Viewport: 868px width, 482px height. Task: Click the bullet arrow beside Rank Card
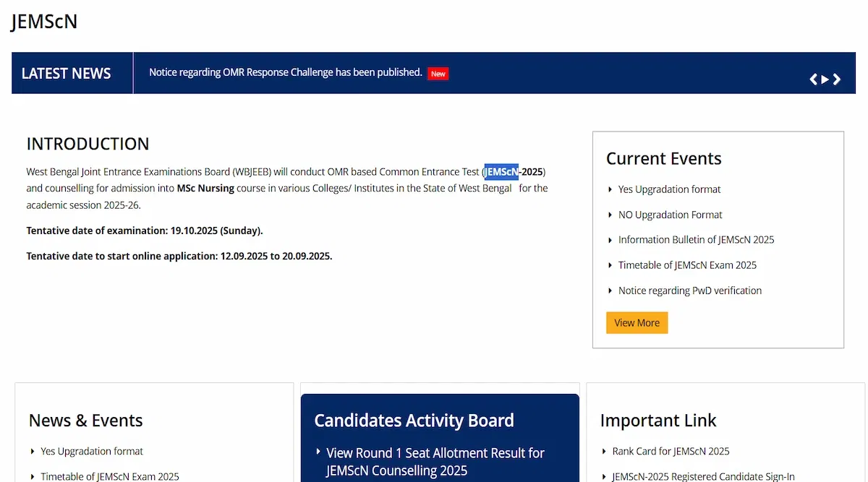click(x=605, y=452)
